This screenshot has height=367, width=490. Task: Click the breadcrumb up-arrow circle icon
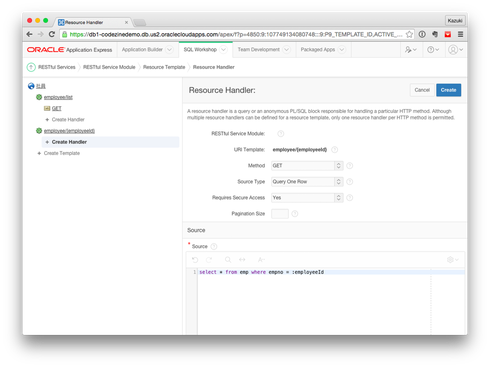coord(31,67)
